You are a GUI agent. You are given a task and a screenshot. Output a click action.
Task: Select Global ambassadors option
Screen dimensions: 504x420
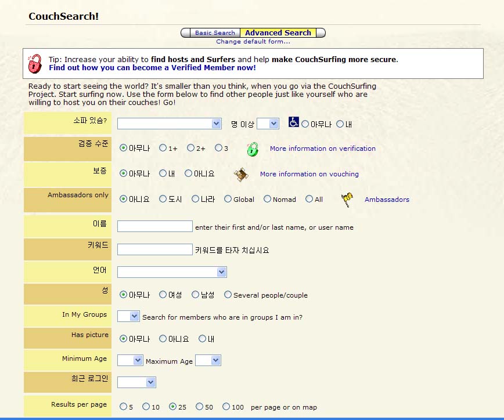click(228, 199)
